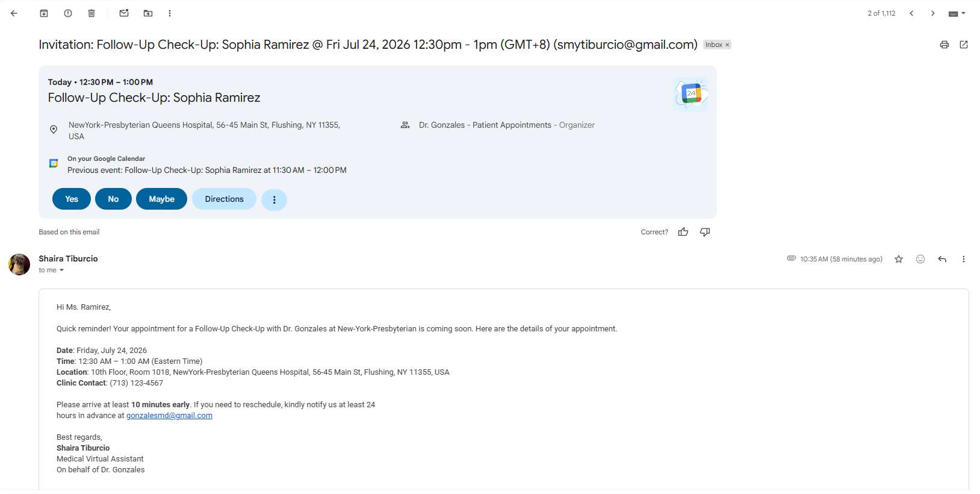Open message More menu beside reply
This screenshot has height=494, width=980.
pyautogui.click(x=964, y=259)
